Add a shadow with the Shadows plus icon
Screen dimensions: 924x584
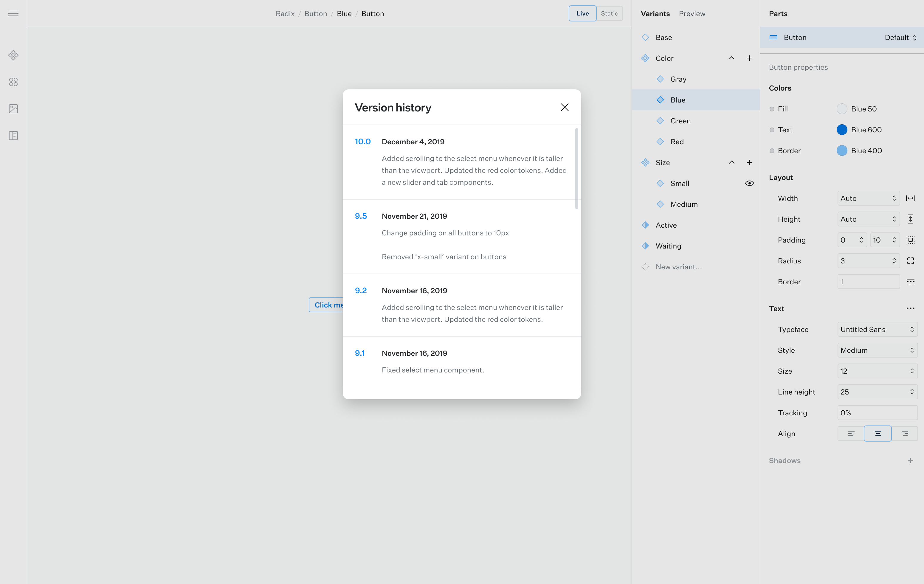click(910, 460)
